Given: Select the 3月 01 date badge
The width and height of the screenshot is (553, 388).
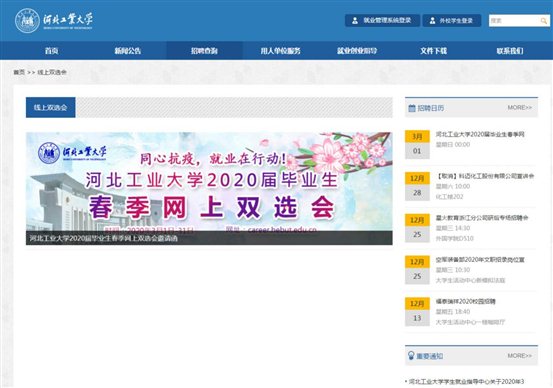Looking at the screenshot, I should pyautogui.click(x=417, y=144).
